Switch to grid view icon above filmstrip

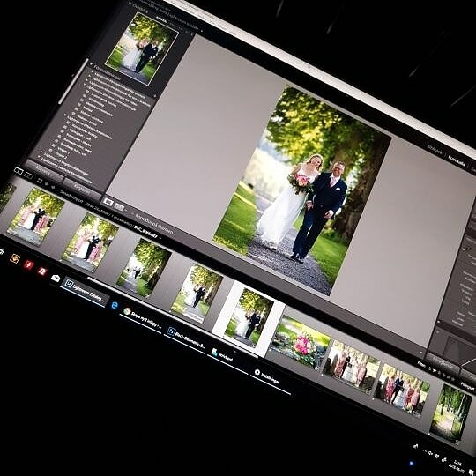coord(40,181)
